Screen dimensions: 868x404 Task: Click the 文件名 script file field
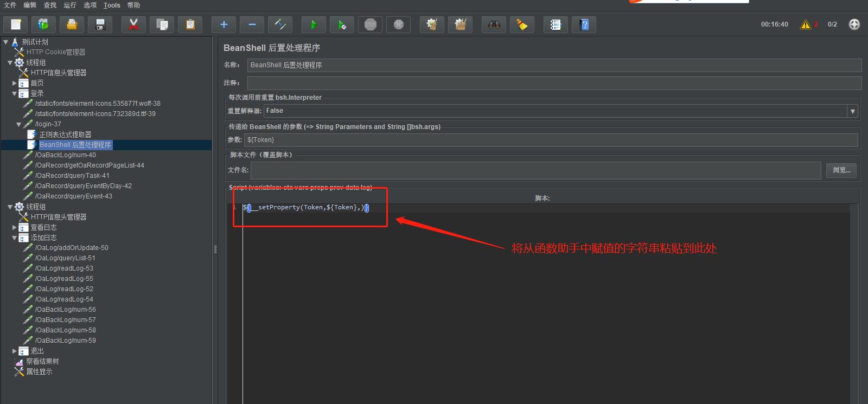[535, 170]
